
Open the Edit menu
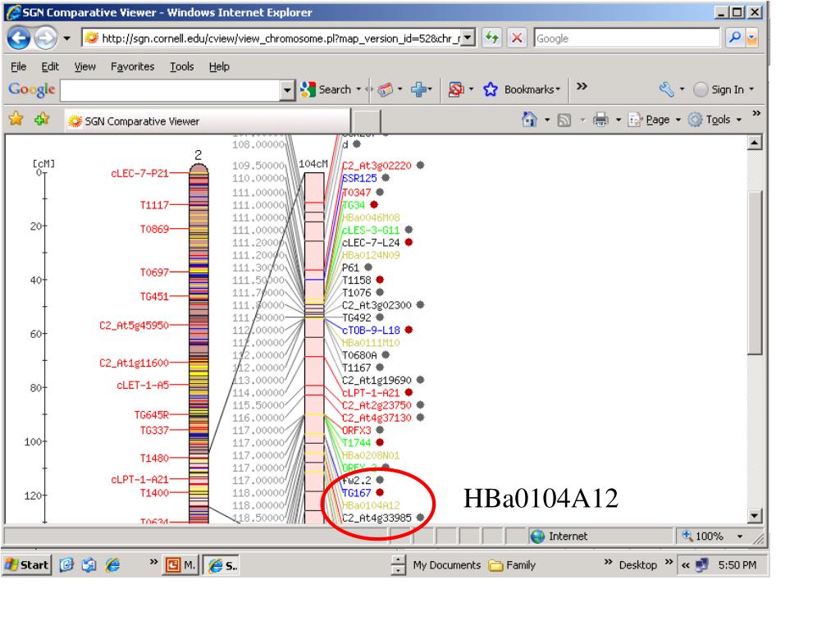50,66
